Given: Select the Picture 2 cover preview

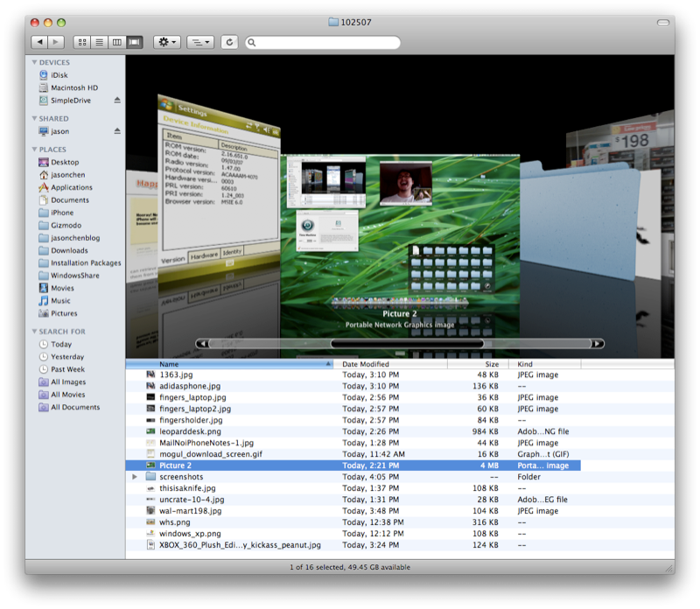Looking at the screenshot, I should (400, 232).
